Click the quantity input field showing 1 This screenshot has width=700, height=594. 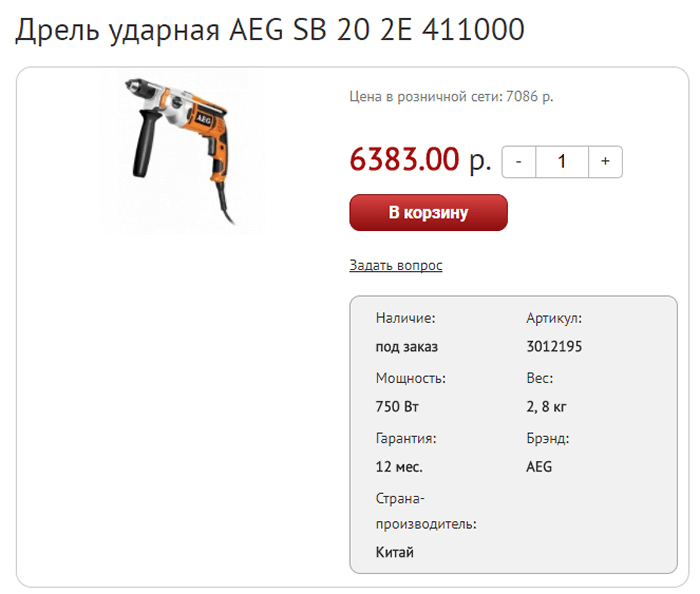(x=562, y=162)
